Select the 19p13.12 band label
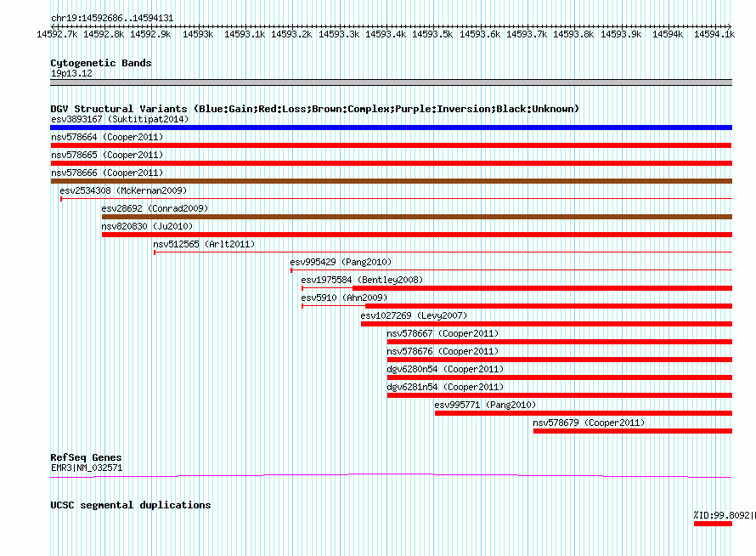 point(71,73)
